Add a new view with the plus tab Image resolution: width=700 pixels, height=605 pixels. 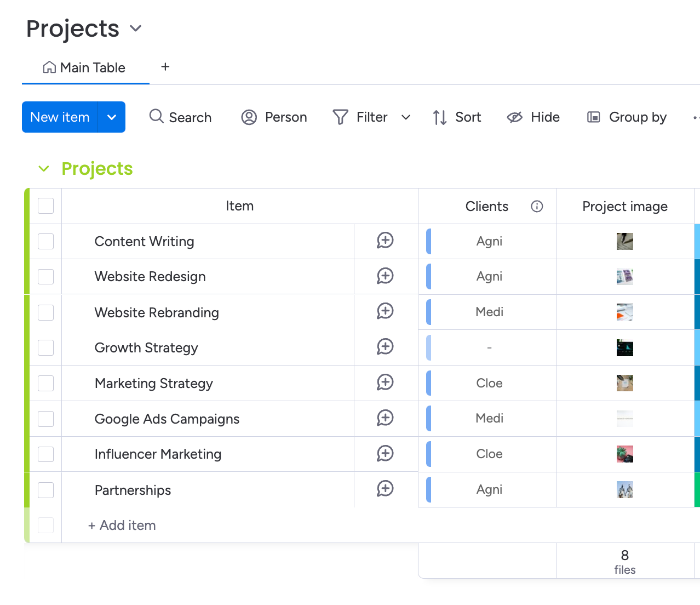165,66
